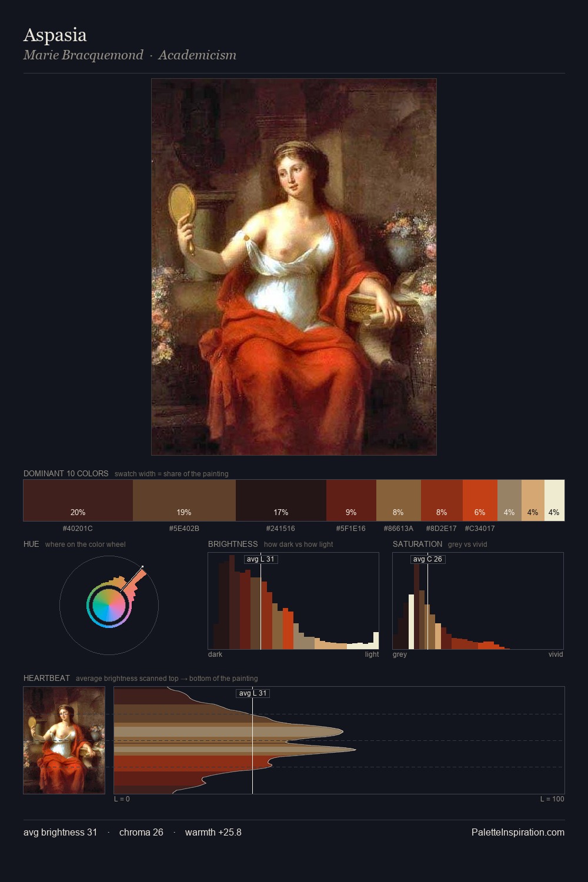Click the artist name Marie Bracquemond
This screenshot has width=588, height=882.
[83, 55]
